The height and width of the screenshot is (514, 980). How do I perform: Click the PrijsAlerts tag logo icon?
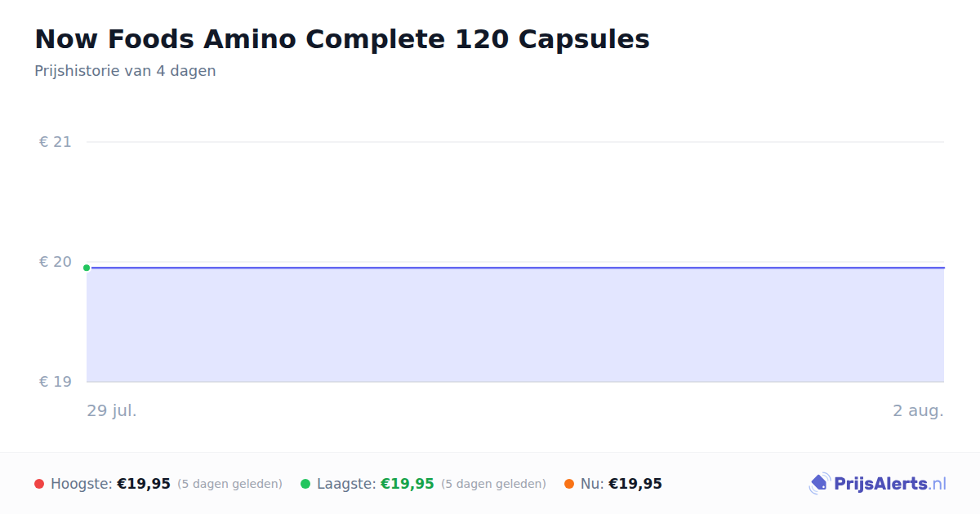coord(819,484)
